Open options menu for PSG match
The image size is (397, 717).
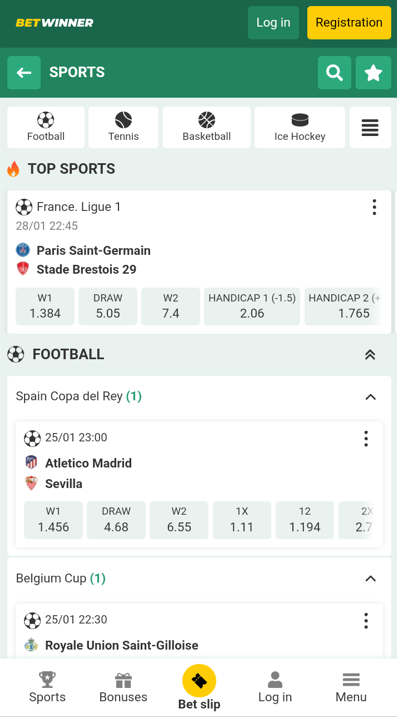374,207
